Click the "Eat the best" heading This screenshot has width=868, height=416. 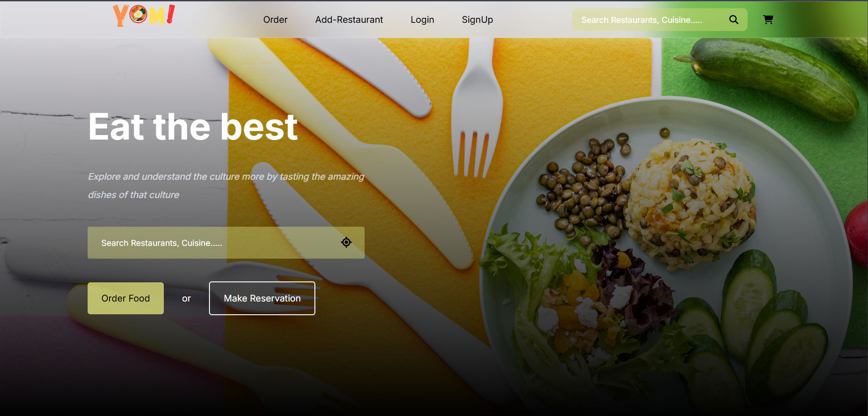(193, 127)
